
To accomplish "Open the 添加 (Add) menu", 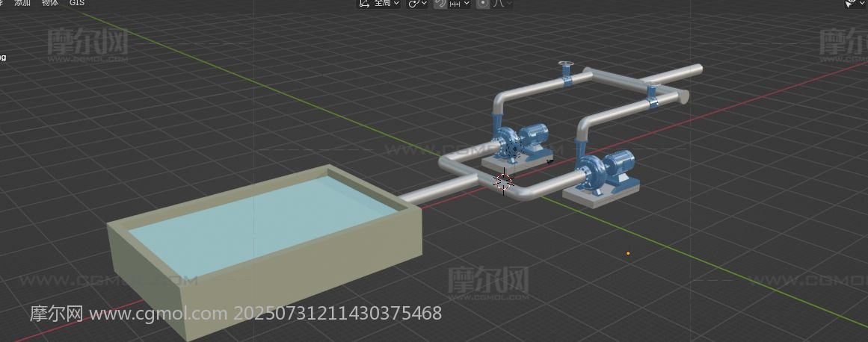I will 22,3.
